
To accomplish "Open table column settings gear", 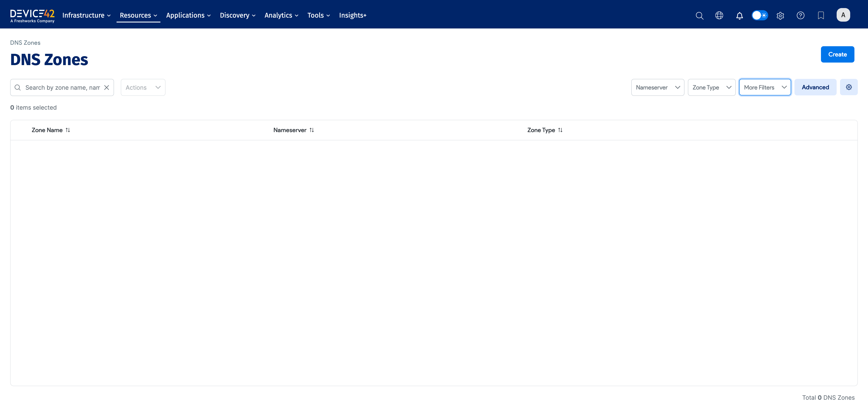I will 849,87.
